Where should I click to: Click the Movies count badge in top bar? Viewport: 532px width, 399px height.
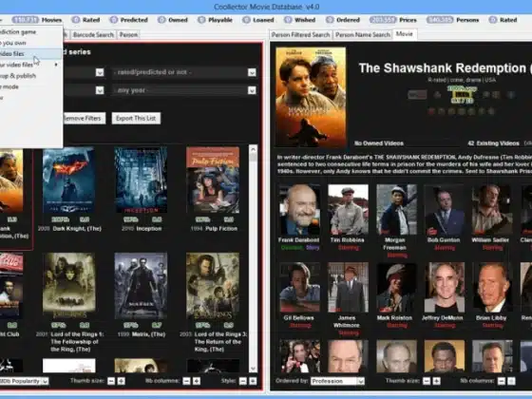(x=25, y=20)
